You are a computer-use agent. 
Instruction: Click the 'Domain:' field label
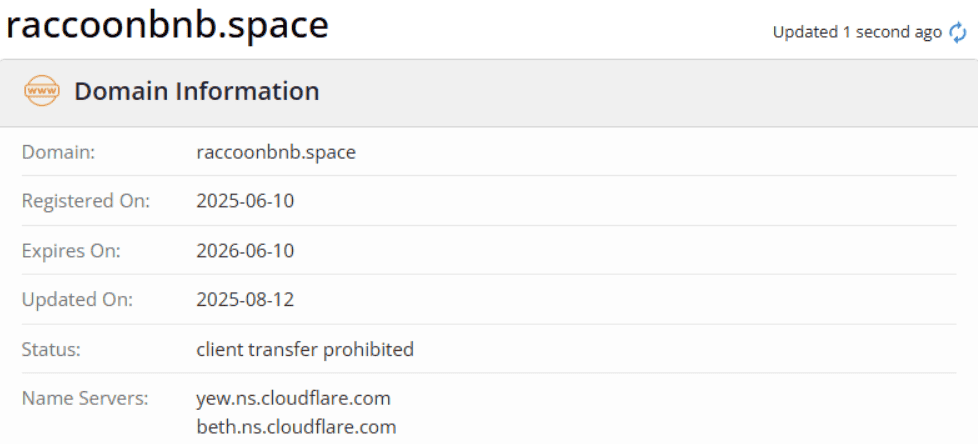(57, 152)
